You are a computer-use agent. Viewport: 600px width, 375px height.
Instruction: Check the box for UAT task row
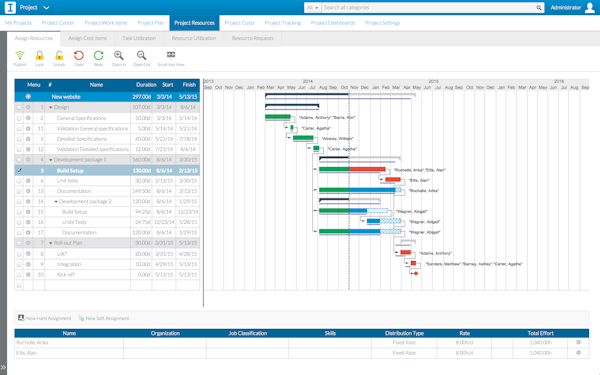click(19, 254)
